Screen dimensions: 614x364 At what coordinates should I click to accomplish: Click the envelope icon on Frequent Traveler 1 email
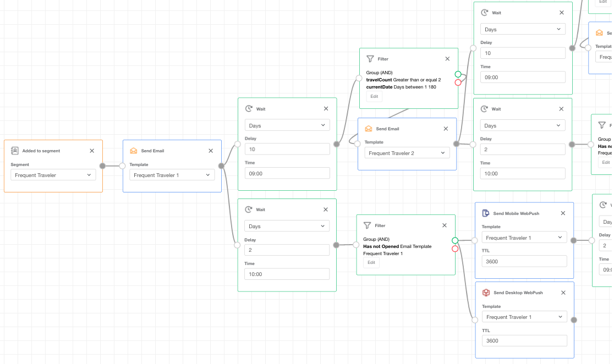(133, 151)
